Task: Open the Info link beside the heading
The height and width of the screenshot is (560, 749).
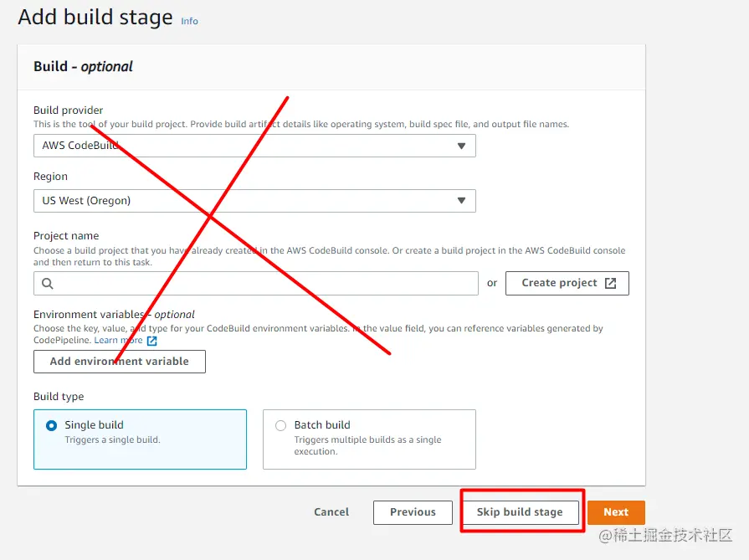Action: point(190,21)
